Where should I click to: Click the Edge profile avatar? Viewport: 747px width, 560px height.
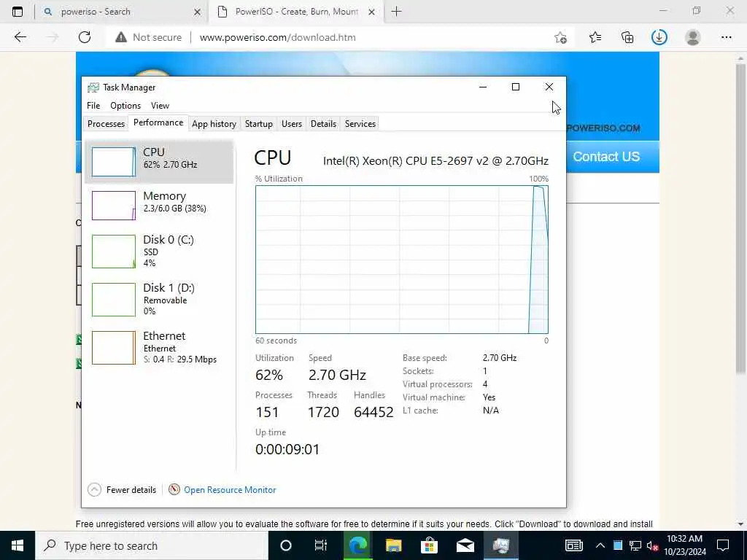(x=693, y=37)
